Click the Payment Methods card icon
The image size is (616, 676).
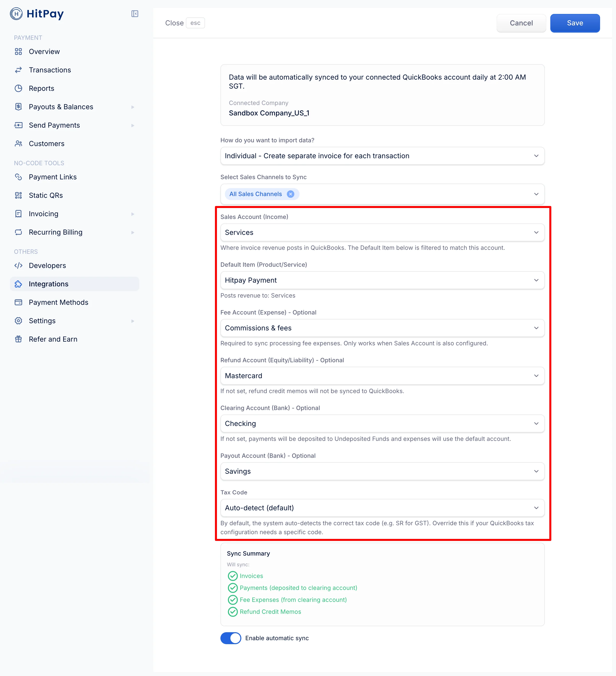point(18,303)
